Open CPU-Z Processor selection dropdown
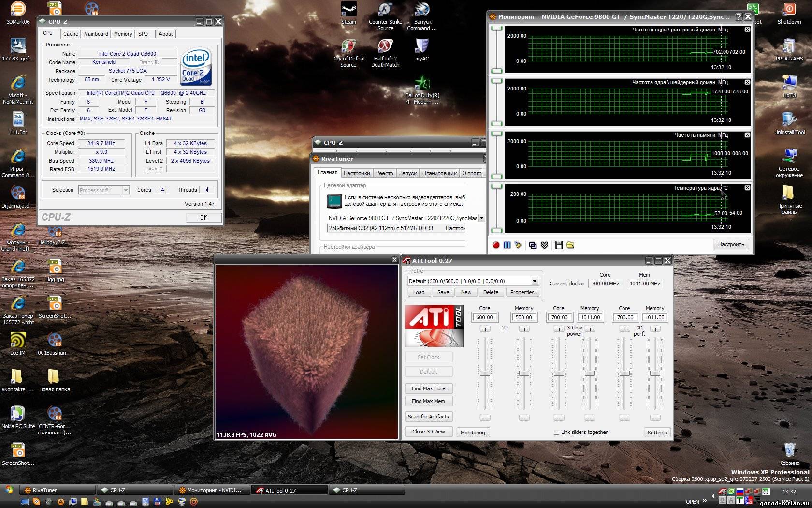This screenshot has width=812, height=508. click(126, 190)
